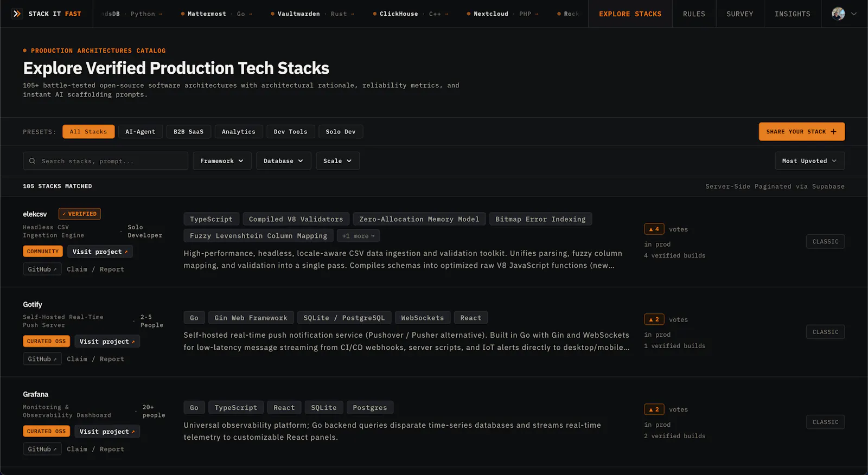Visit the Grafana project
This screenshot has width=868, height=475.
[107, 432]
